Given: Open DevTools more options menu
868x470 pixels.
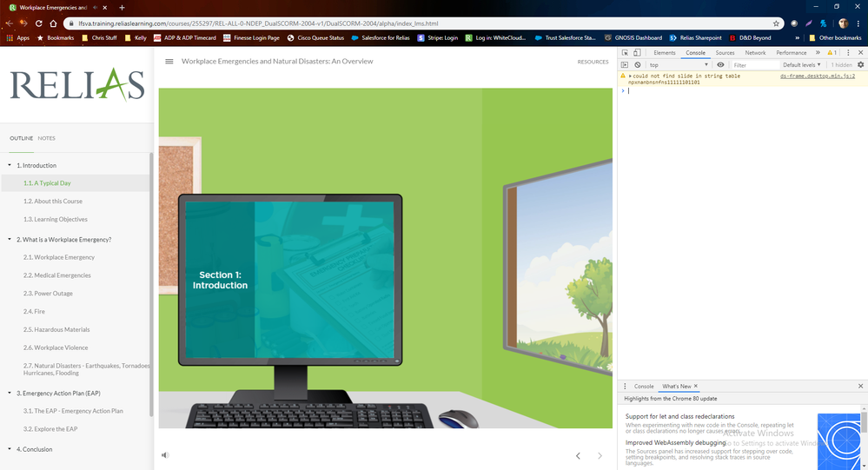Looking at the screenshot, I should (x=848, y=53).
